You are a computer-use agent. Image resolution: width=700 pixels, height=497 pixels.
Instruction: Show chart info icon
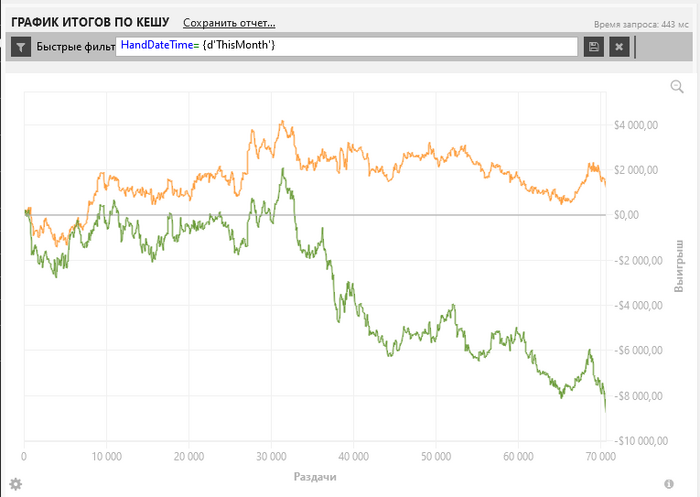(x=669, y=484)
